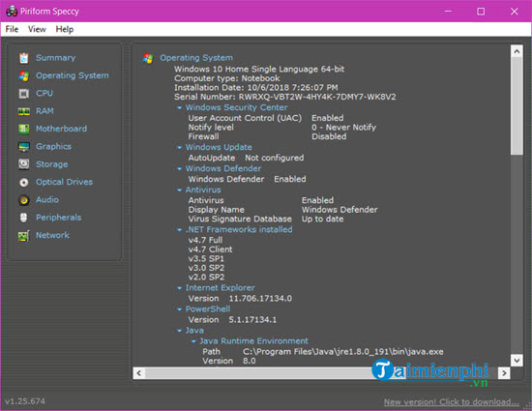
Task: Click the Graphics monitor icon
Action: point(24,147)
